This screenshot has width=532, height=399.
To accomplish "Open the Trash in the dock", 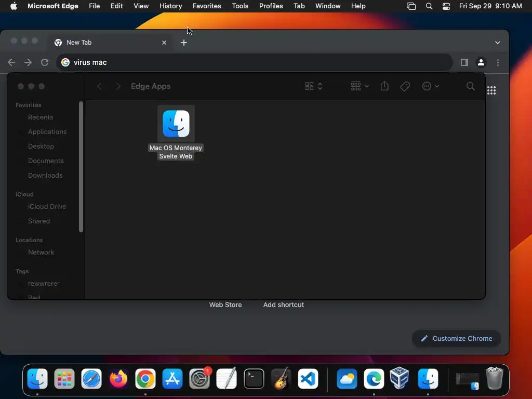I will click(x=495, y=379).
